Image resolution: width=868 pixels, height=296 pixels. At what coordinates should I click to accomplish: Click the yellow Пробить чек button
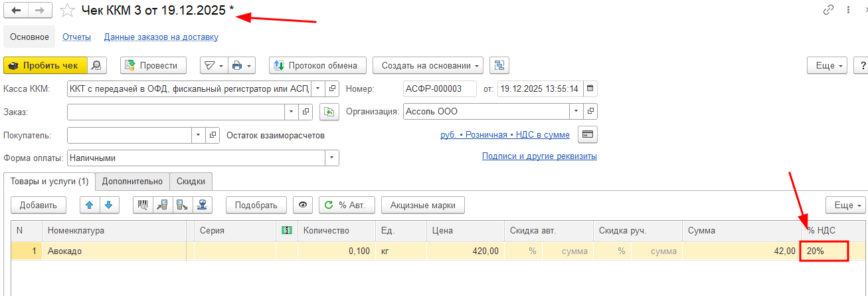(46, 65)
